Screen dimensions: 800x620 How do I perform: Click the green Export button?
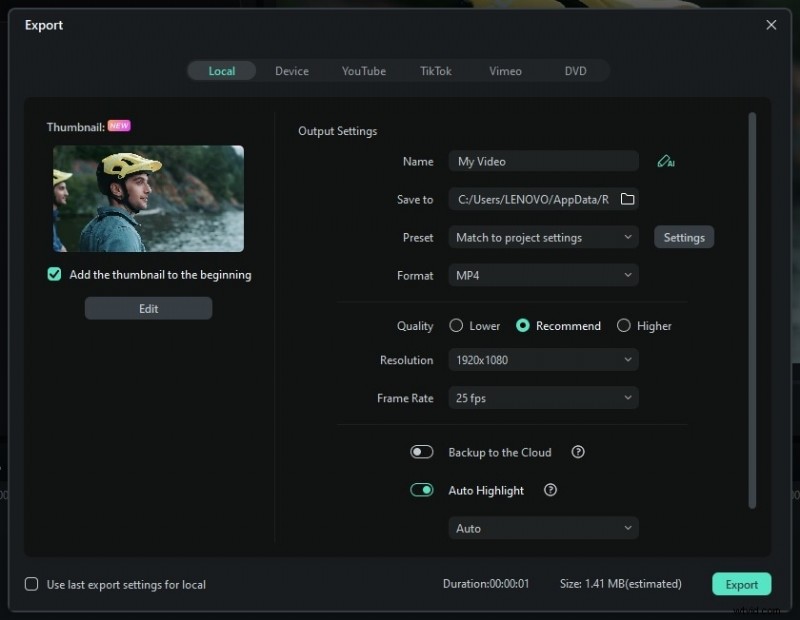pyautogui.click(x=741, y=584)
